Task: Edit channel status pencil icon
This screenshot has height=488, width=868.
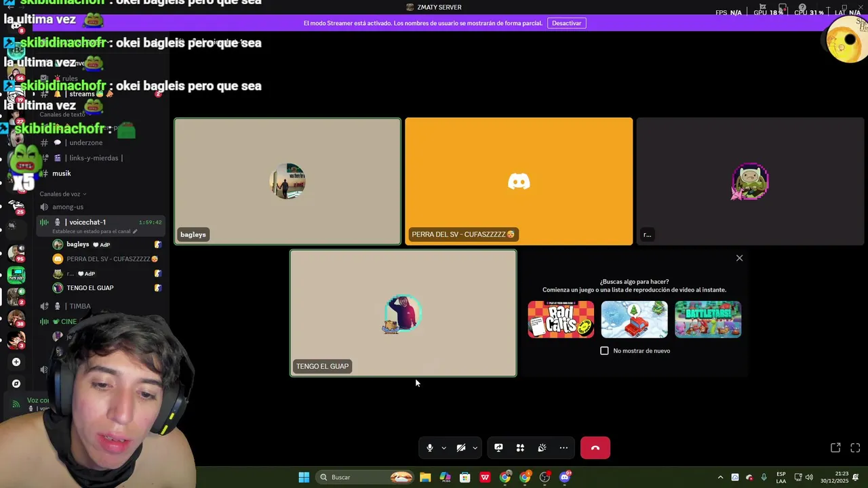Action: pyautogui.click(x=135, y=232)
